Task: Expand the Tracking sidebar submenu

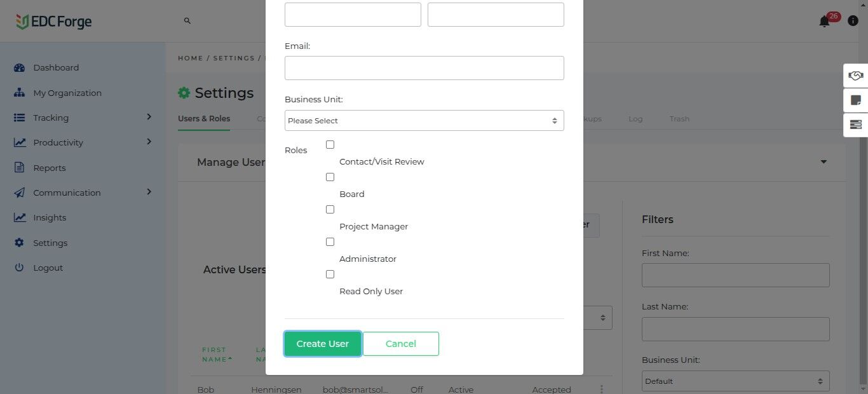Action: pyautogui.click(x=149, y=118)
